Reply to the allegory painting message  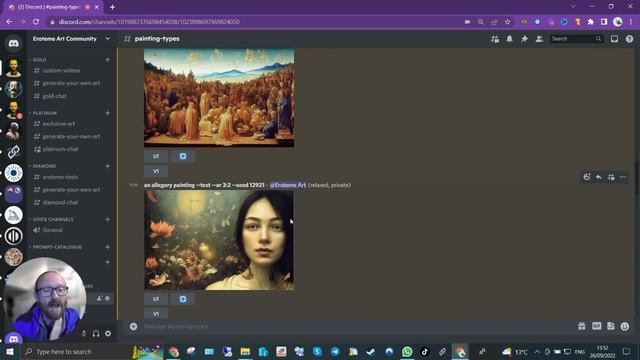tap(598, 177)
